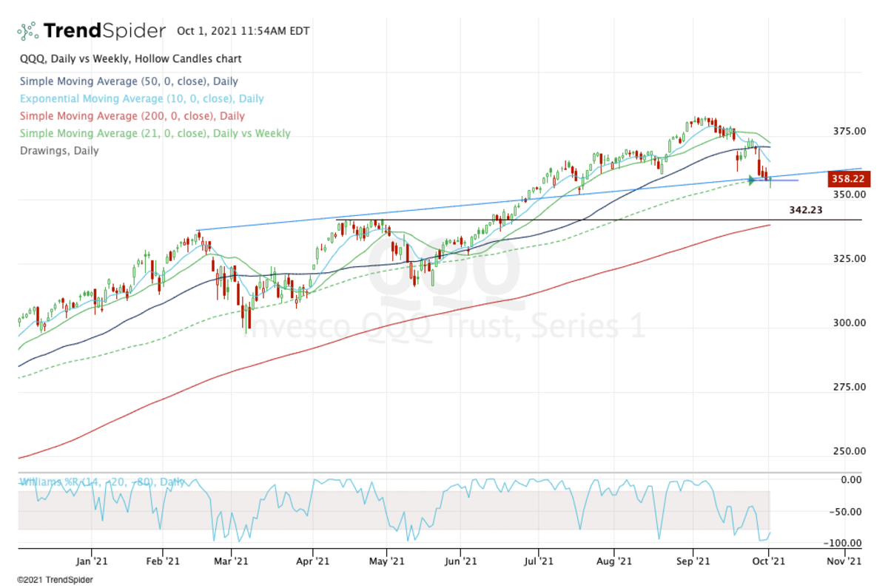Select 'QQQ, Daily vs Weekly, Hollow Candles chart' title

130,58
